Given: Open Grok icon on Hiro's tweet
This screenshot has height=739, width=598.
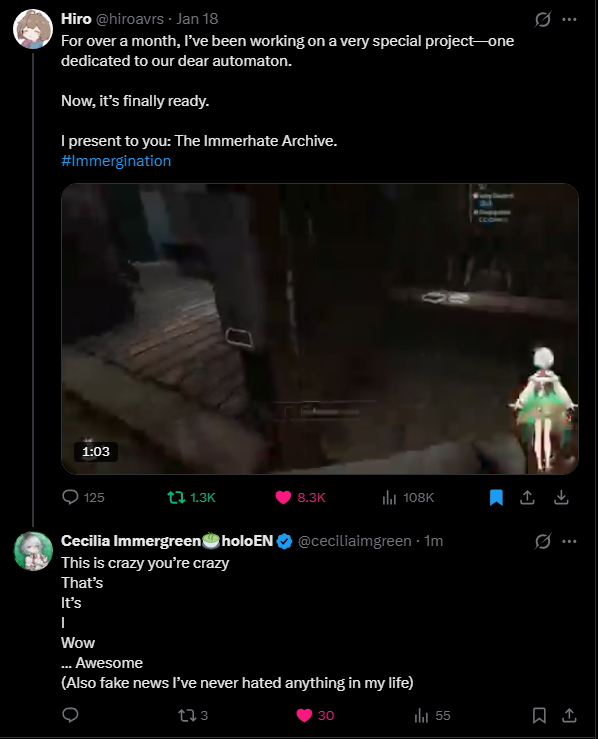Looking at the screenshot, I should (x=542, y=19).
